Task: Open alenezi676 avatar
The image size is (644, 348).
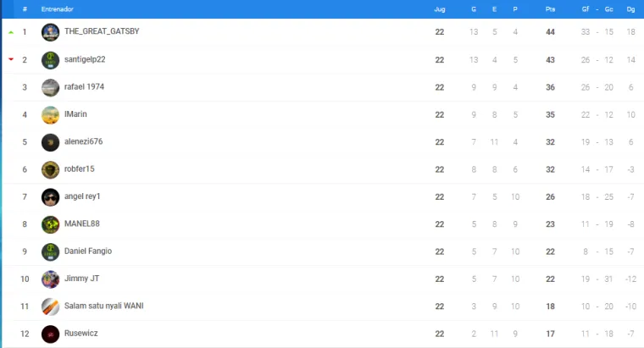Action: point(50,142)
